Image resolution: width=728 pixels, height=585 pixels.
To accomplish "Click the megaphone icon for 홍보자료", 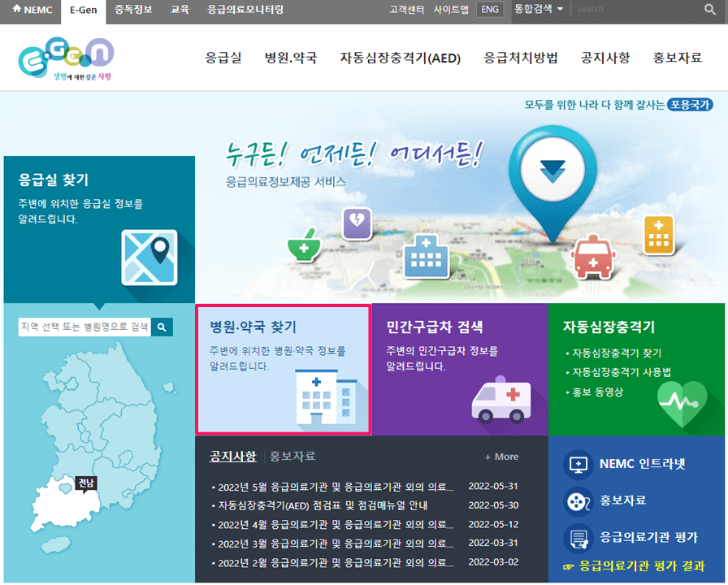I will pos(577,502).
